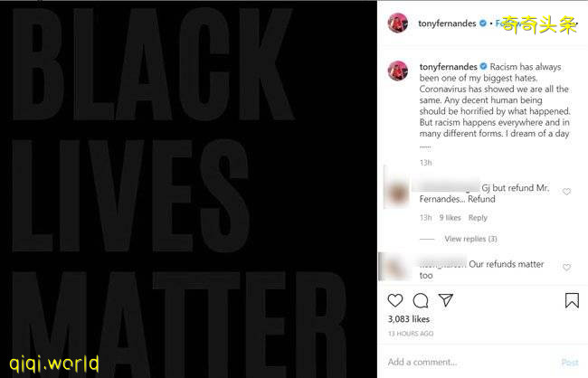Click the verified badge in the caption
Image resolution: width=588 pixels, height=378 pixels.
point(483,66)
